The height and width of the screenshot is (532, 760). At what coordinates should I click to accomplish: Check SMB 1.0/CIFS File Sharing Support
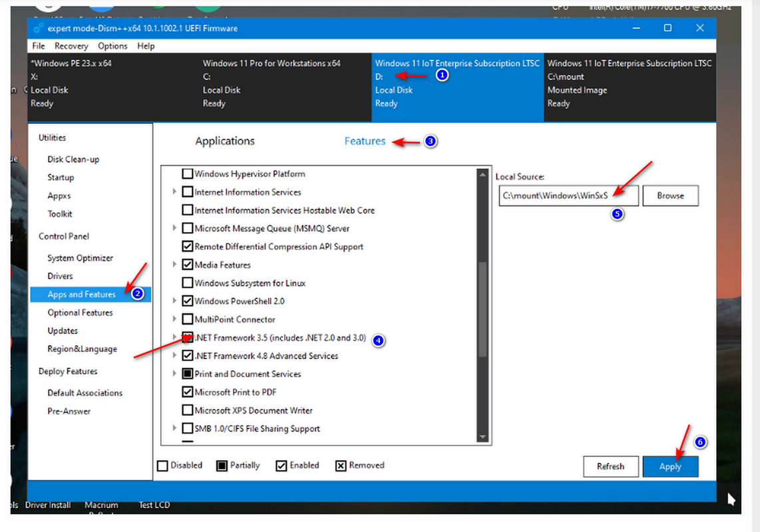[x=187, y=428]
